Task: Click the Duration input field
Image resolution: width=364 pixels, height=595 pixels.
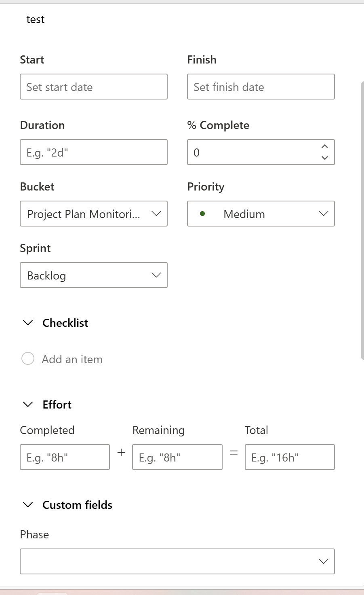Action: pyautogui.click(x=94, y=152)
